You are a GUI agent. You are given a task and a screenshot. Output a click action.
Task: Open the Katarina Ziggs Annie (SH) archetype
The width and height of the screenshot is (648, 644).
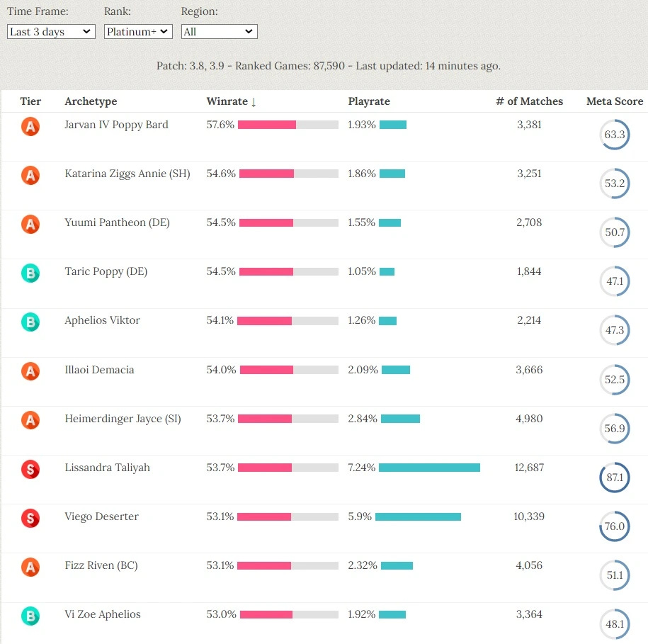[x=127, y=174]
